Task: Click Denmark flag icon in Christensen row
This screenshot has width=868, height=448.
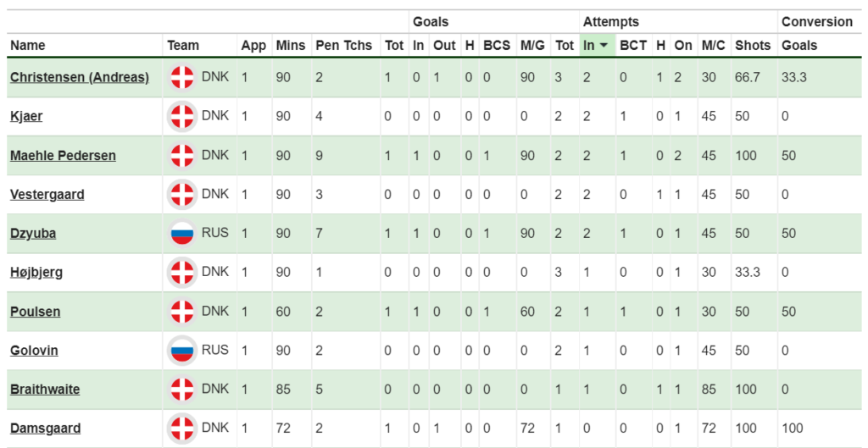Action: pyautogui.click(x=182, y=78)
